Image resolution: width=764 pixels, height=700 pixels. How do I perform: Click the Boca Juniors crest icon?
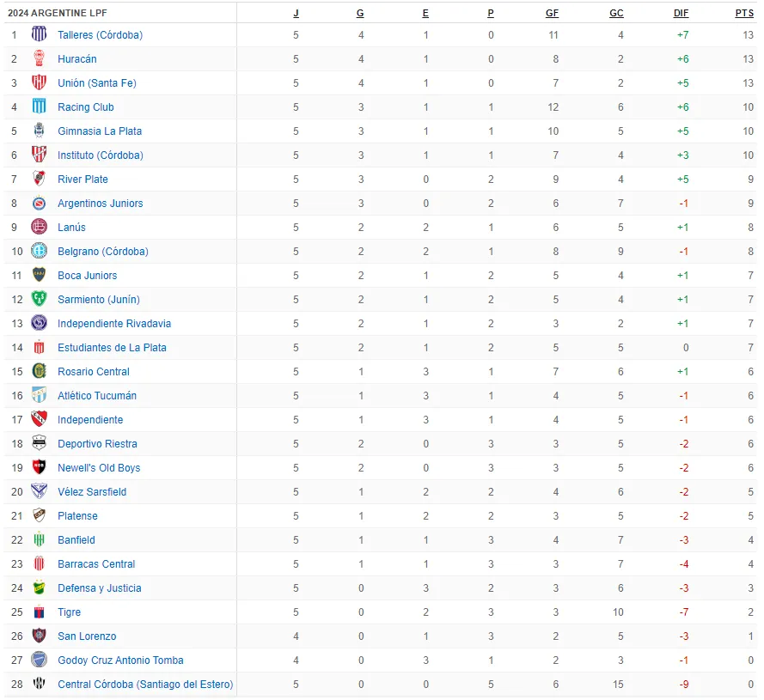coord(39,276)
